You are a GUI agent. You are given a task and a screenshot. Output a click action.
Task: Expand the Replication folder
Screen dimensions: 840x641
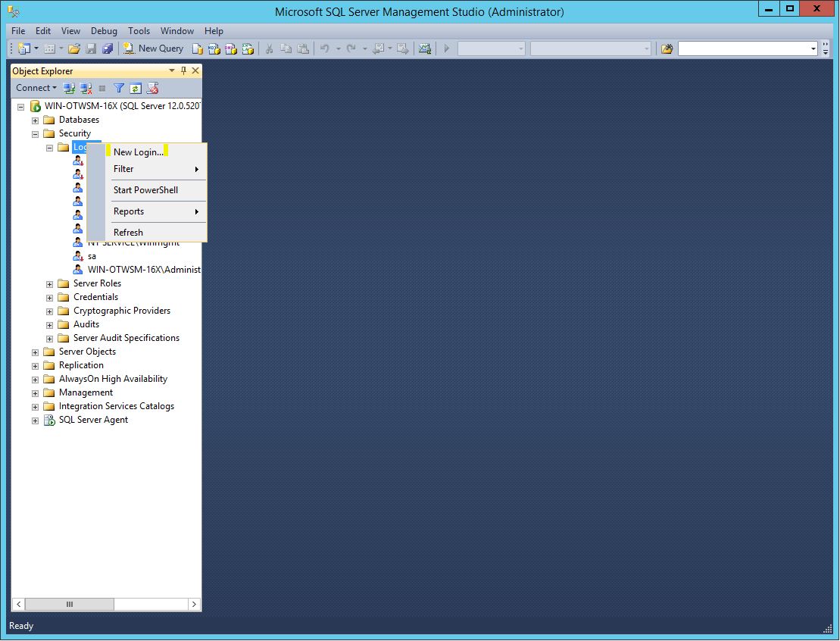(36, 366)
